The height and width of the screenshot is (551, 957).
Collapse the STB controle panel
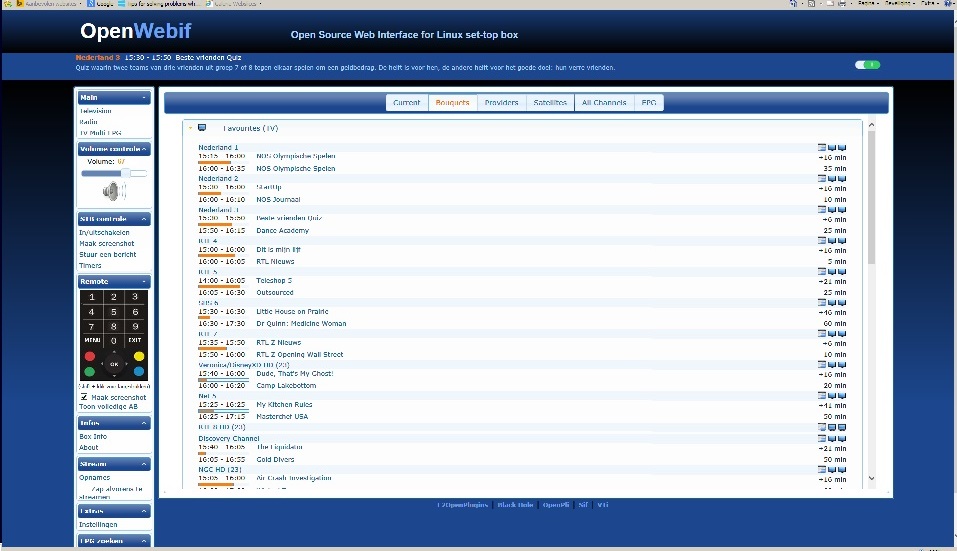click(x=144, y=219)
